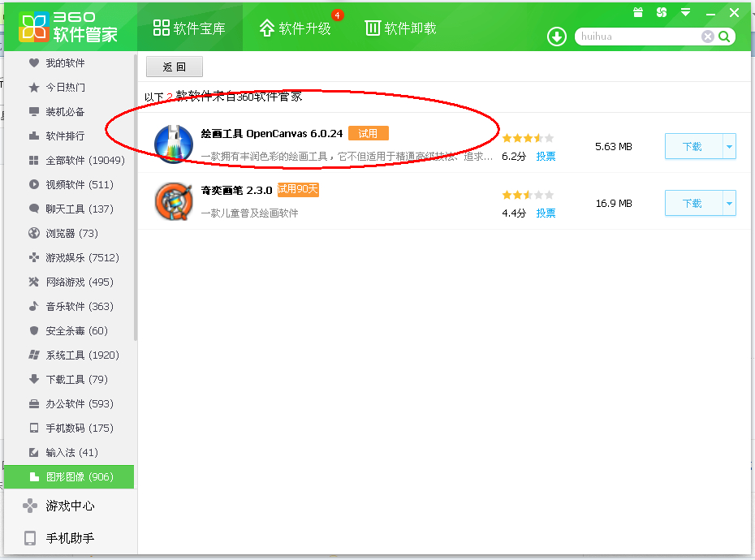Open 软件排行 category
The width and height of the screenshot is (755, 560).
[65, 136]
